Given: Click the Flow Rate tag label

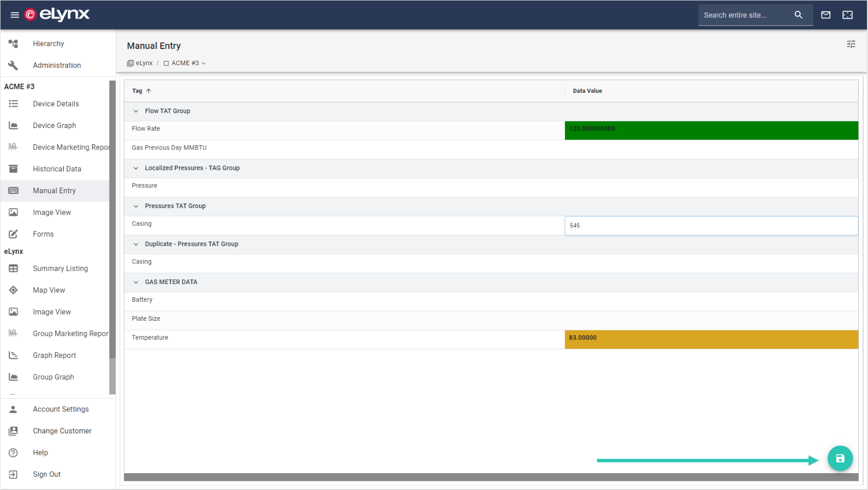Looking at the screenshot, I should pos(146,128).
